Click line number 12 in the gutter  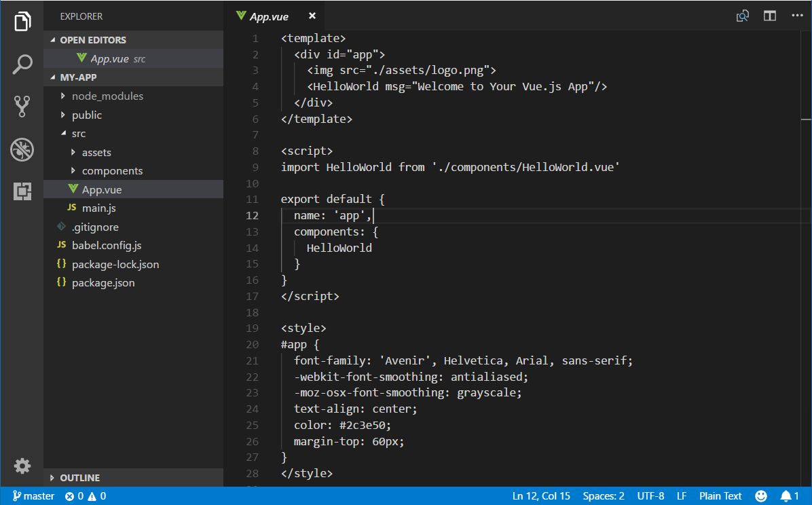click(x=252, y=215)
